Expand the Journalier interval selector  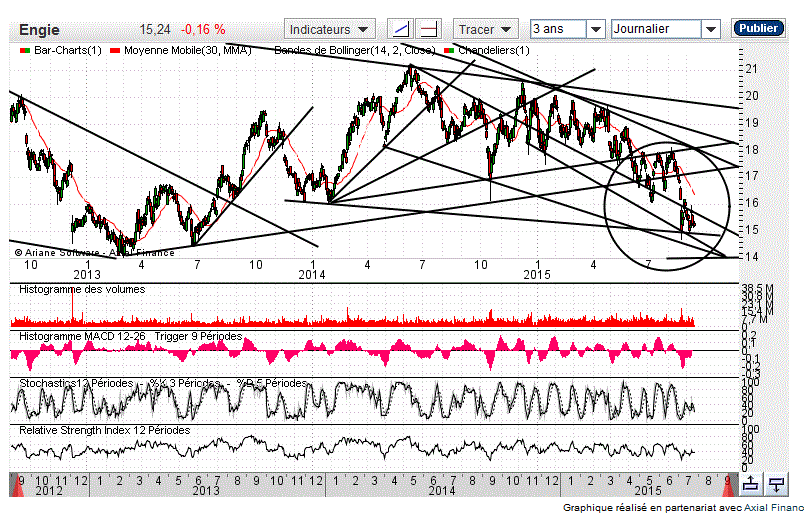(665, 29)
